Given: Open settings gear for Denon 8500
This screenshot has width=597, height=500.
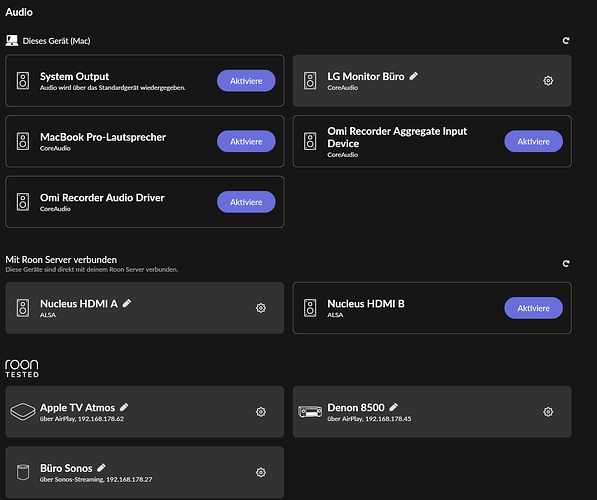Looking at the screenshot, I should tap(548, 412).
